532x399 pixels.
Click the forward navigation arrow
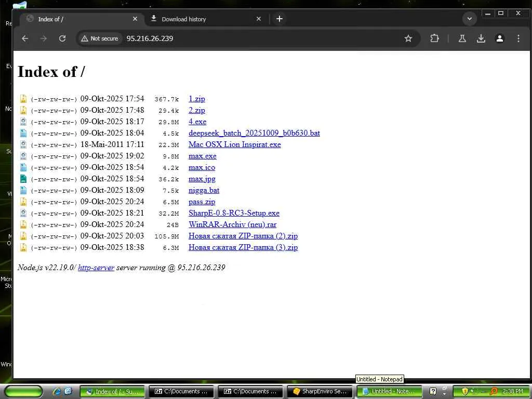coord(44,38)
